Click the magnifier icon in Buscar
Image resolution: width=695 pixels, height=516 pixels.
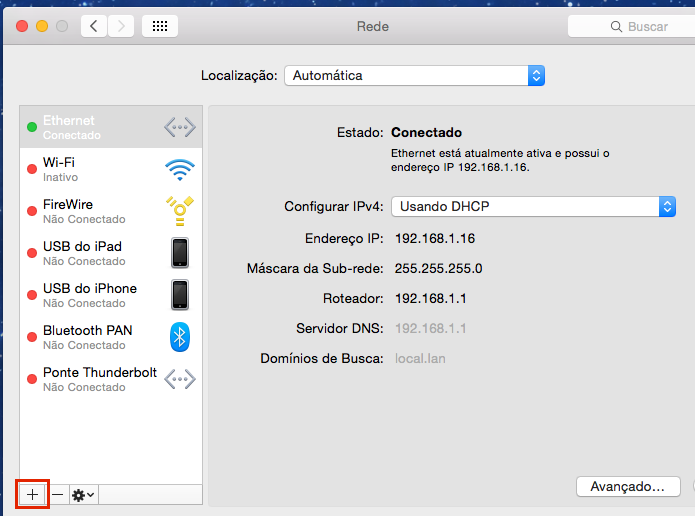click(616, 27)
